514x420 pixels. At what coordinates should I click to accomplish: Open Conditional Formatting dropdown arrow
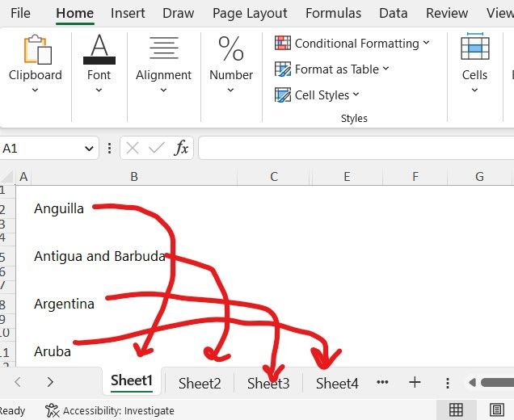[426, 43]
